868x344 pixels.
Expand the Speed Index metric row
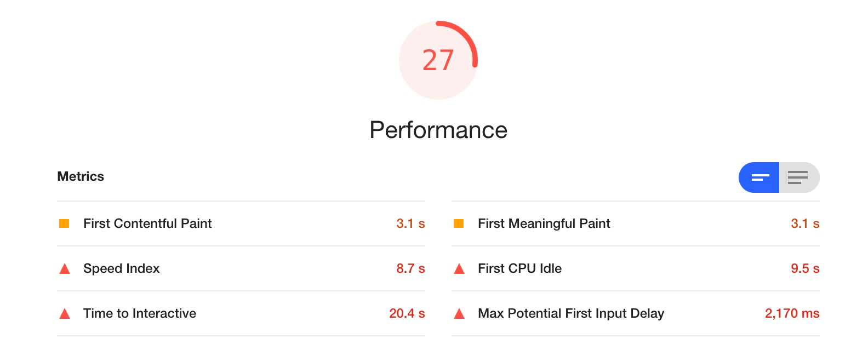tap(241, 268)
